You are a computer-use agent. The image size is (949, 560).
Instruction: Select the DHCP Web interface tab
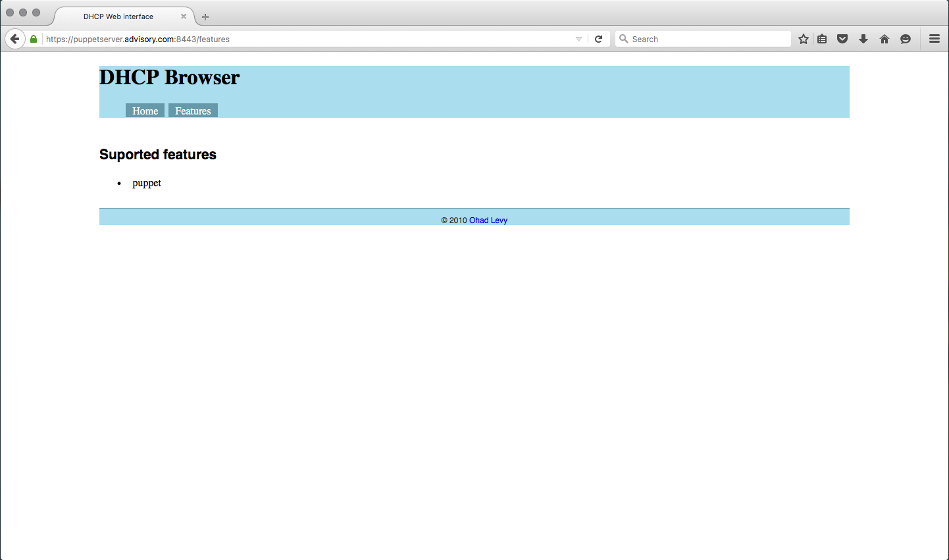(124, 16)
